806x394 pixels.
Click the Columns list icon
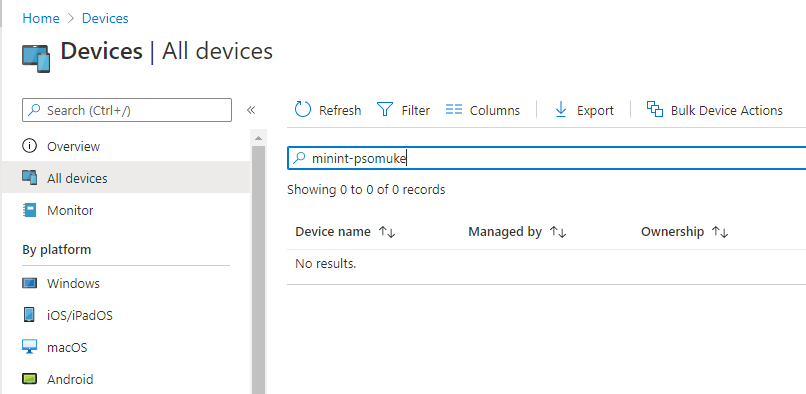pos(454,110)
